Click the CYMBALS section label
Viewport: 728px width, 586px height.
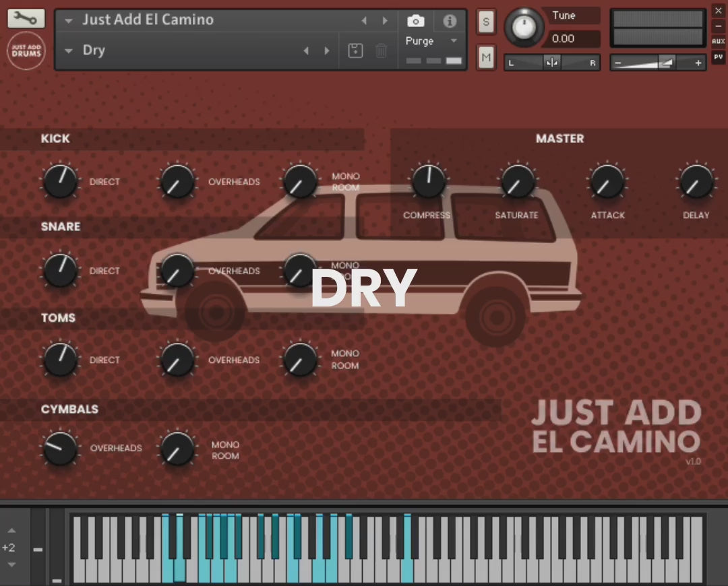tap(69, 410)
